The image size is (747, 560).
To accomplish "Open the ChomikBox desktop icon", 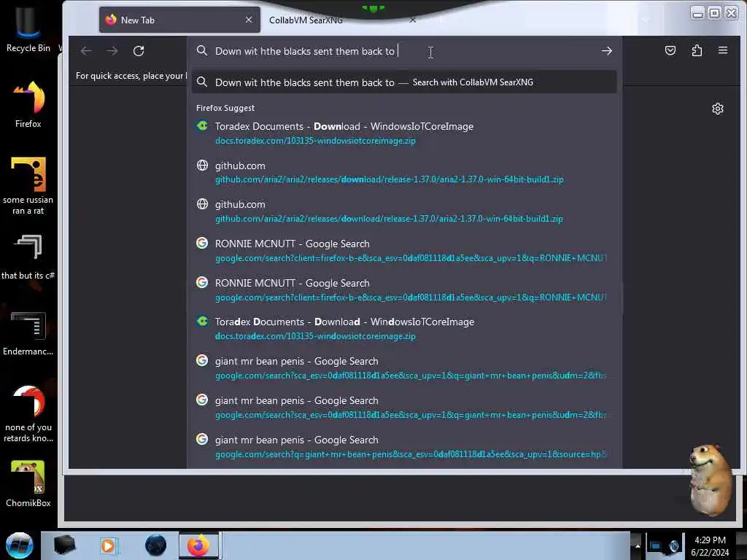I will [x=28, y=484].
